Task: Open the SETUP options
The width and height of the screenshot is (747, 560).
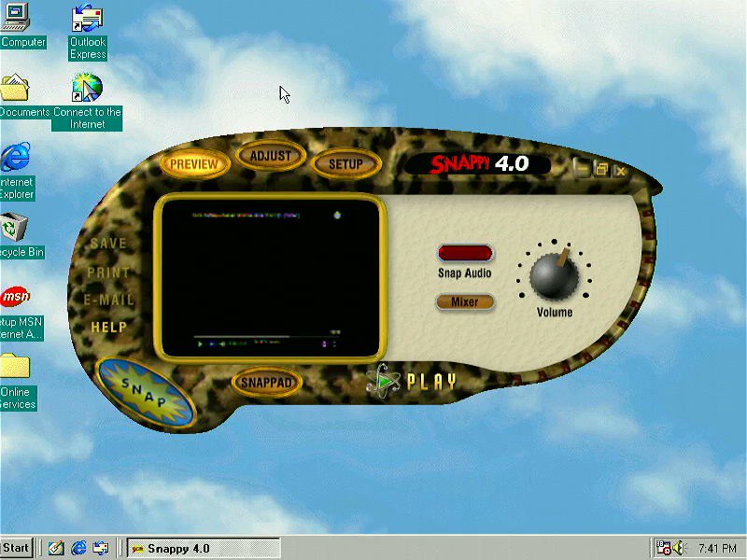Action: pos(345,164)
